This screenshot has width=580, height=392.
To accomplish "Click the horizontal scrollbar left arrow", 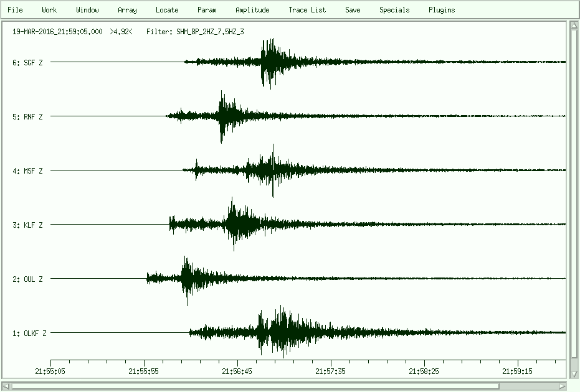I will 6,386.
